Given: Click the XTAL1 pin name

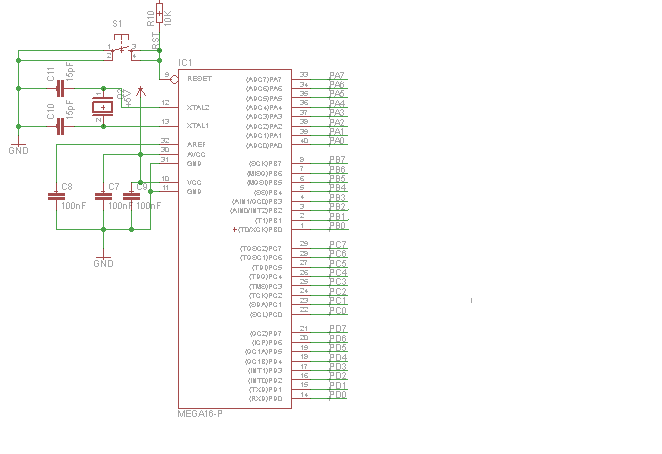Looking at the screenshot, I should [198, 126].
